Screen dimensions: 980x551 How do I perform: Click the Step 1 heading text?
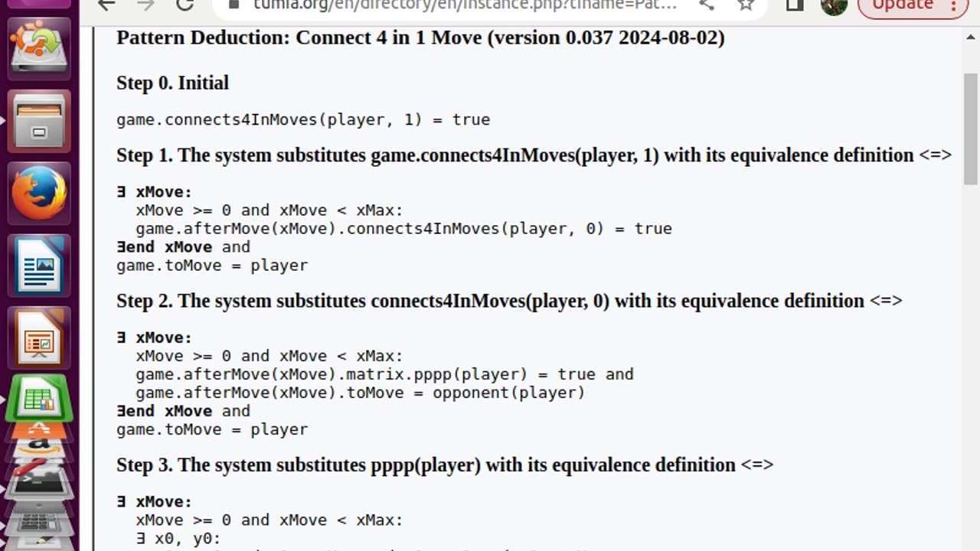click(x=534, y=155)
